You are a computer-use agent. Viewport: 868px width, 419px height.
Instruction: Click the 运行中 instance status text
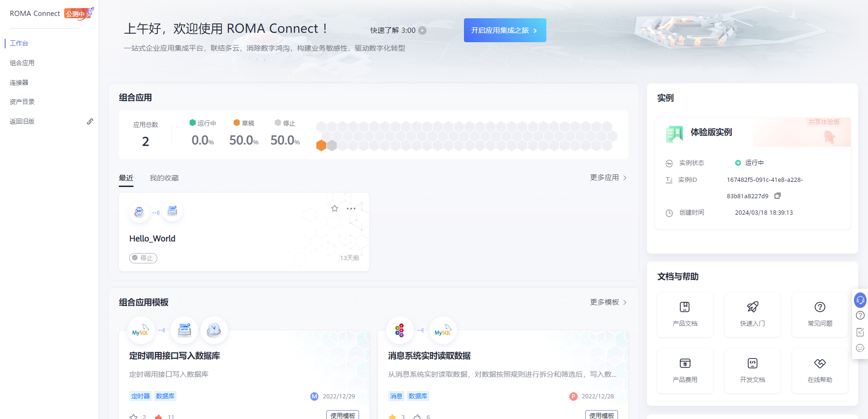[x=754, y=163]
